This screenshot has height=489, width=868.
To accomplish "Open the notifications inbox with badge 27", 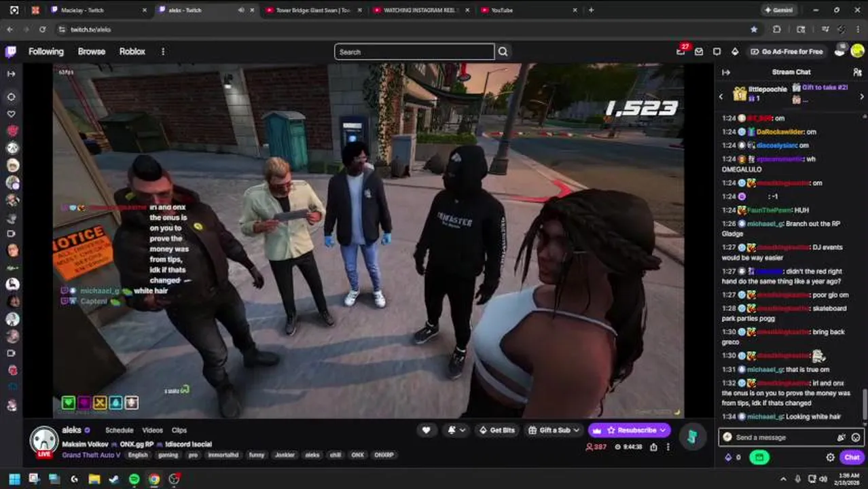I will (x=681, y=51).
